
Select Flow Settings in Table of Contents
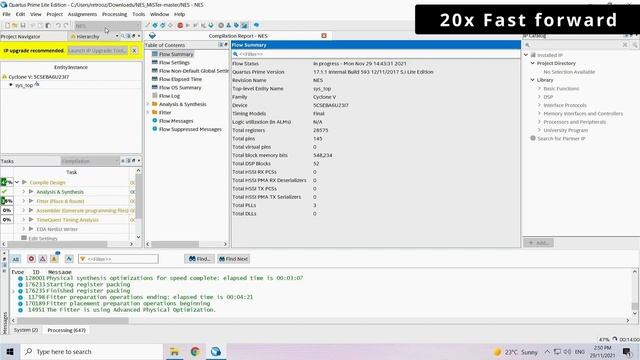pos(174,62)
